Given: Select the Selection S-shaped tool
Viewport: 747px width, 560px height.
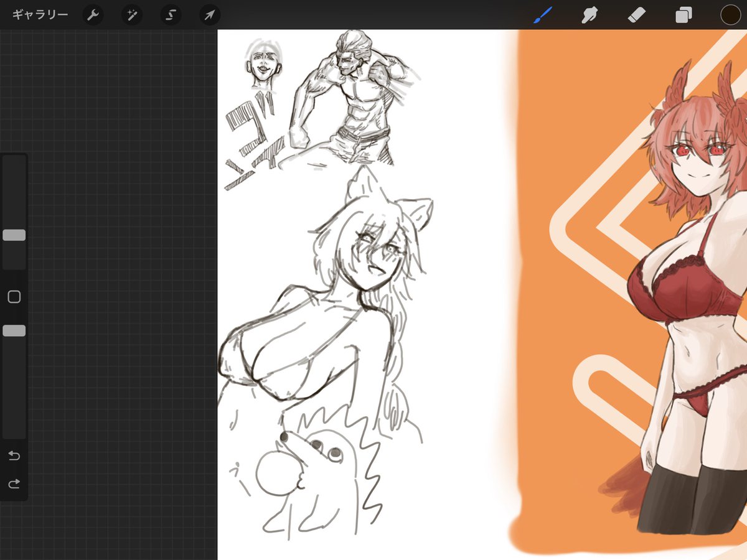Looking at the screenshot, I should (171, 15).
